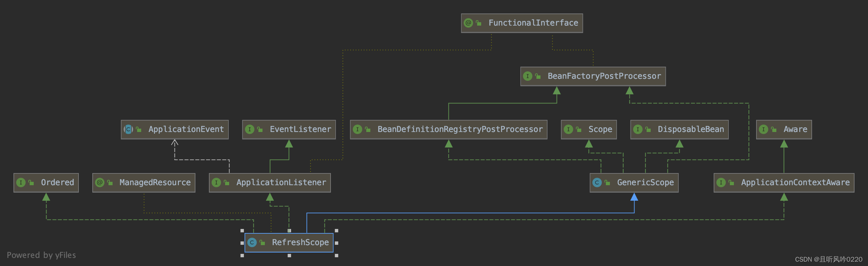Screen dimensions: 868x266
Task: Click the green lock icon on ApplicationListener
Action: tap(226, 182)
